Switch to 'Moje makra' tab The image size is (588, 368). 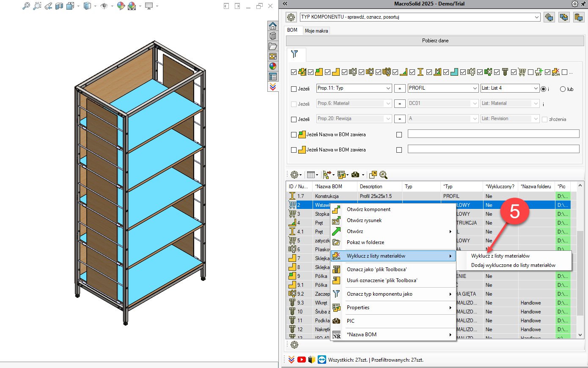click(x=316, y=30)
